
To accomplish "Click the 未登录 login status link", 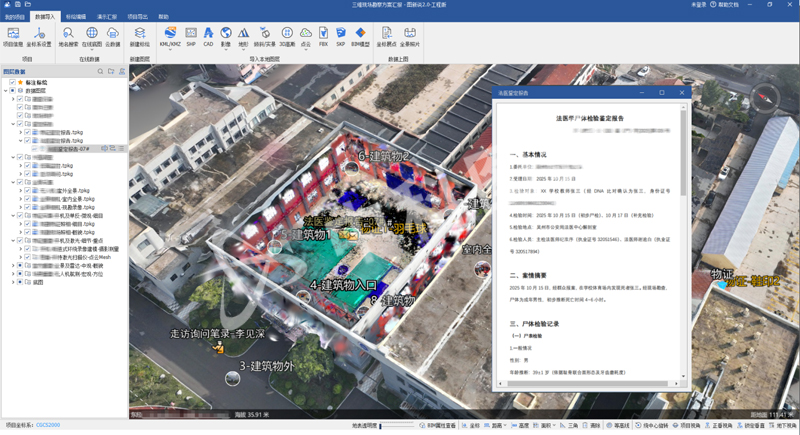I will point(698,5).
